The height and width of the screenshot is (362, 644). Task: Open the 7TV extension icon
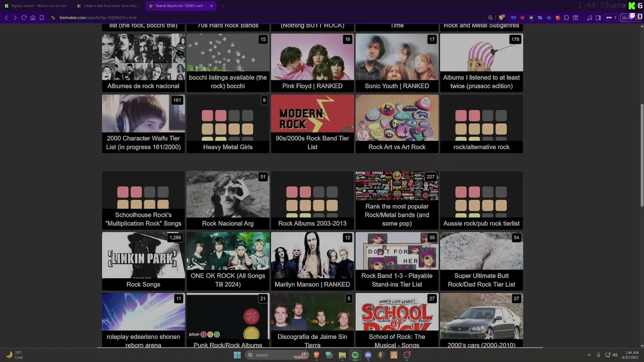pyautogui.click(x=540, y=18)
